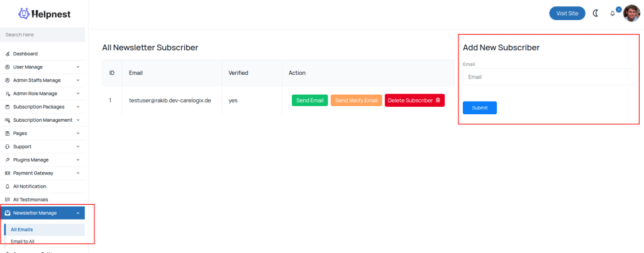Click the Helpnest logo
Viewport: 644px width, 253px height.
click(45, 13)
